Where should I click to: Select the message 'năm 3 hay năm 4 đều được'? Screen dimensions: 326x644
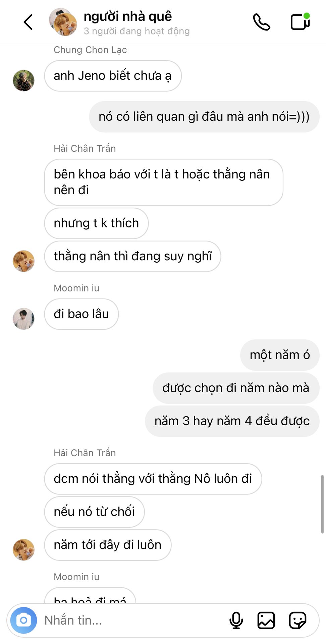tap(232, 421)
